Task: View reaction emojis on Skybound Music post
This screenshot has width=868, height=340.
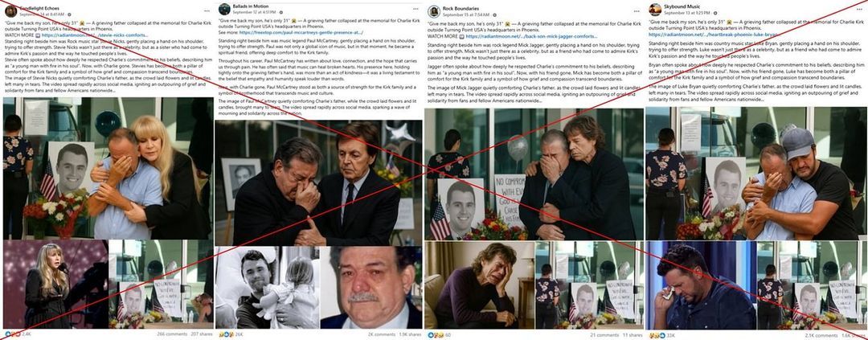Action: [x=655, y=335]
